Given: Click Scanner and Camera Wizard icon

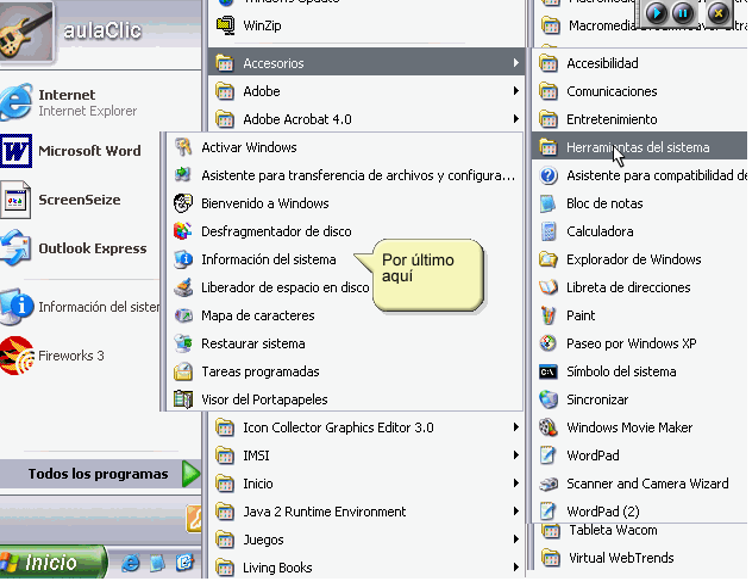Looking at the screenshot, I should 548,484.
